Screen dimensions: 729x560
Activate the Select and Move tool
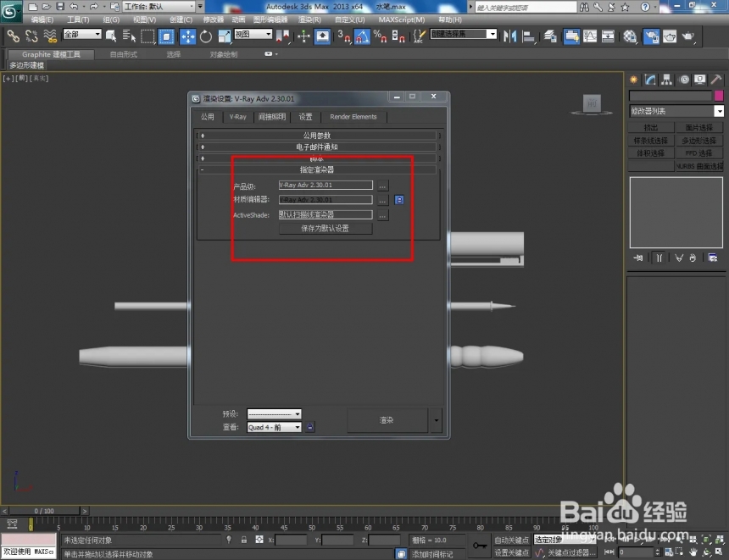coord(187,36)
